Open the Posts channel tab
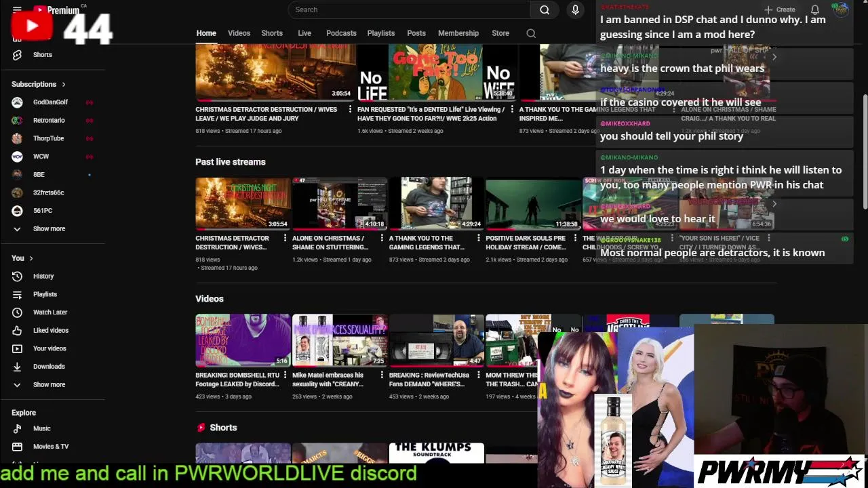 pyautogui.click(x=416, y=33)
